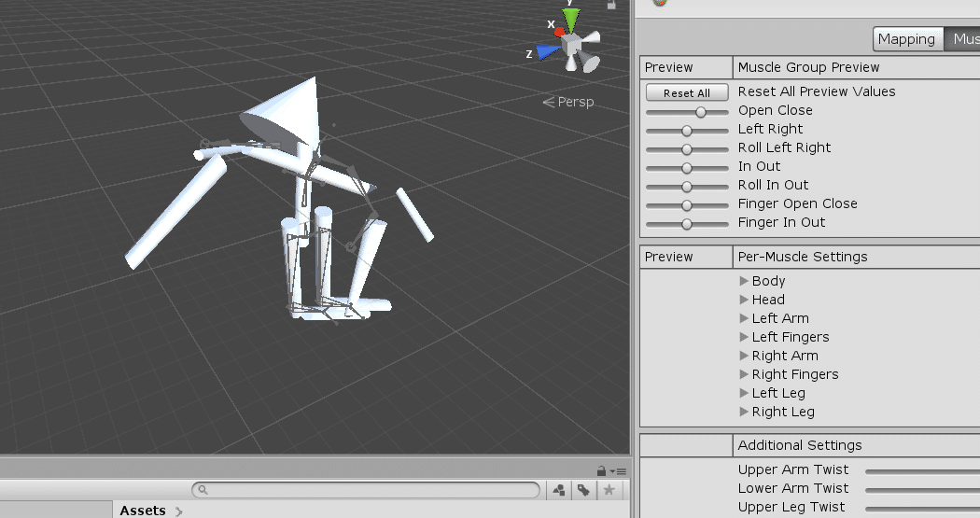The width and height of the screenshot is (980, 518).
Task: Select the Assets breadcrumb folder
Action: (x=143, y=510)
